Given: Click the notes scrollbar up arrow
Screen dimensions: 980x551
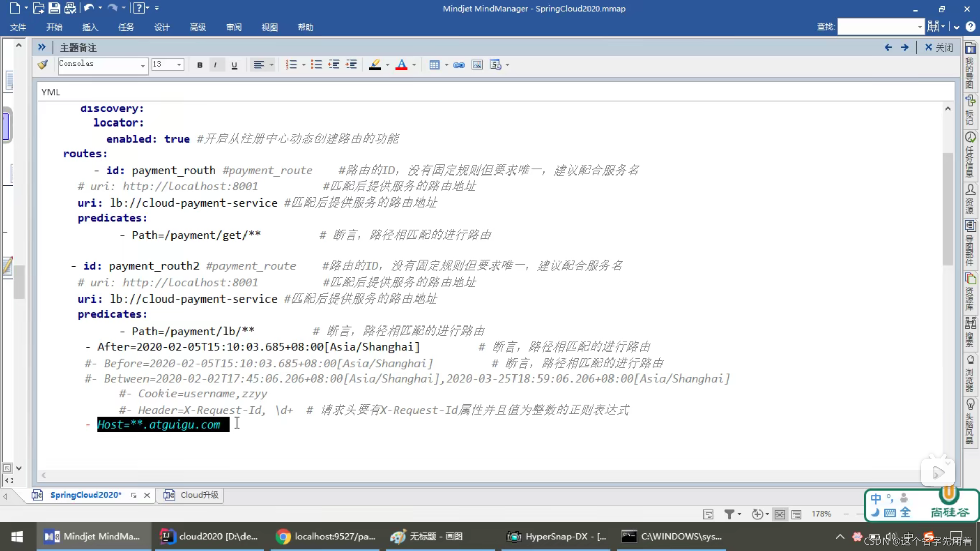Looking at the screenshot, I should click(948, 109).
